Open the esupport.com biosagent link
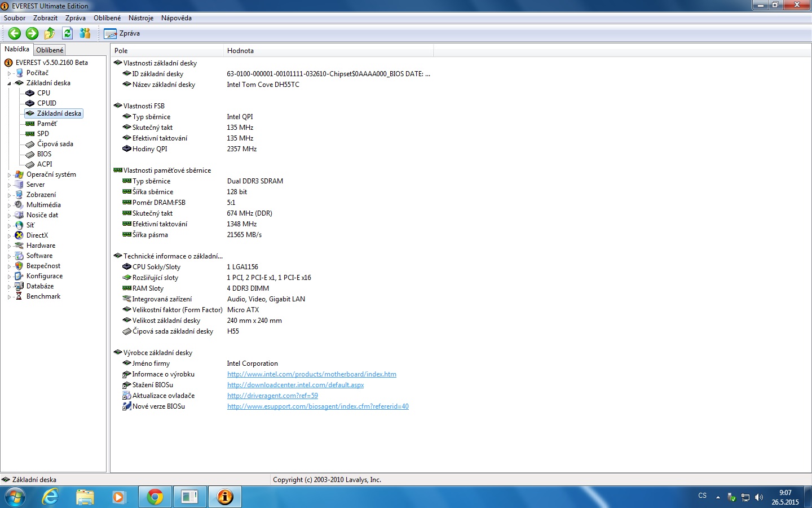812x508 pixels. 318,406
